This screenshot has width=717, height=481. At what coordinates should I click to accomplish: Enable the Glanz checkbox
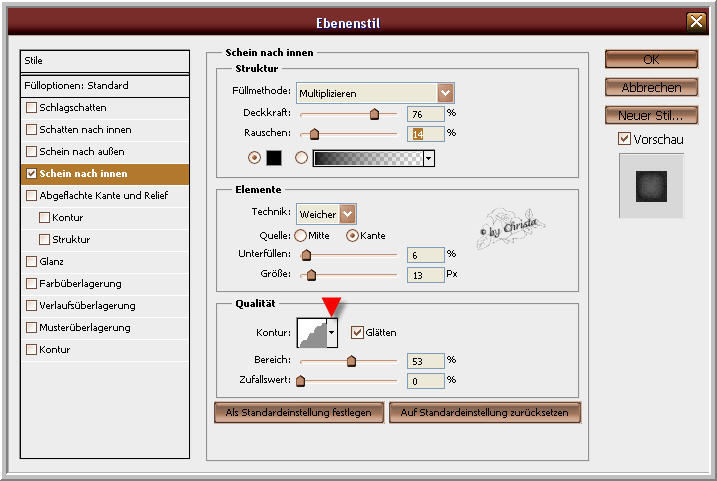pos(32,261)
